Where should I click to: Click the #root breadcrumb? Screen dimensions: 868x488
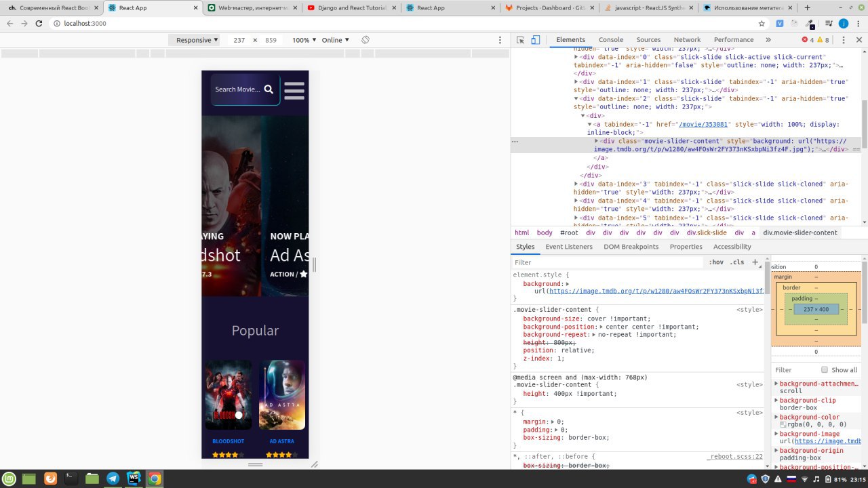569,232
